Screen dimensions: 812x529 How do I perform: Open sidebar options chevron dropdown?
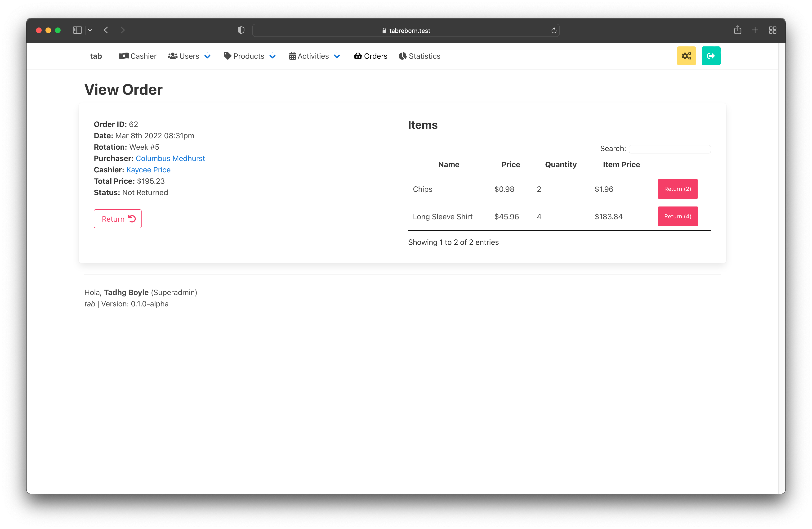coord(90,30)
